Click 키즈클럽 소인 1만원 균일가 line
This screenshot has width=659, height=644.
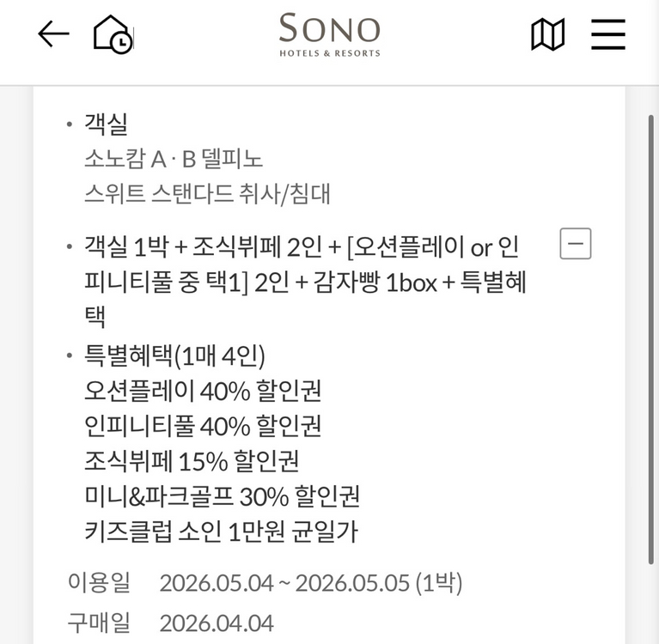click(x=220, y=532)
